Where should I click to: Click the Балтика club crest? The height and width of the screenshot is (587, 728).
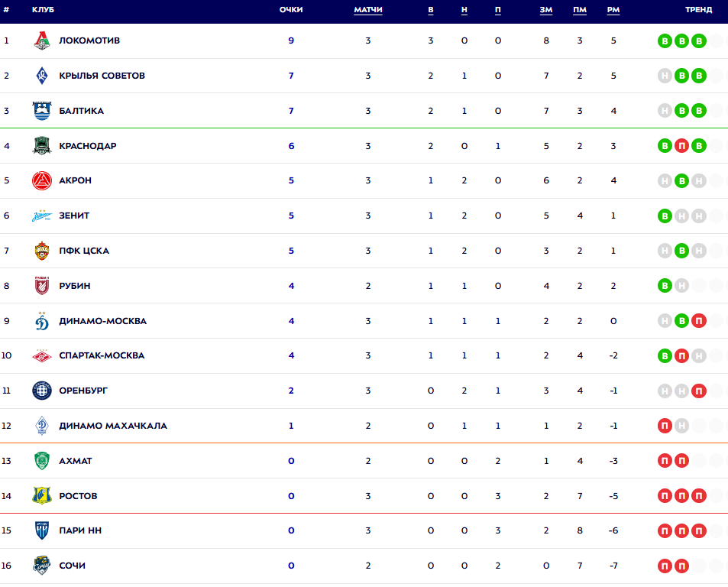42,111
